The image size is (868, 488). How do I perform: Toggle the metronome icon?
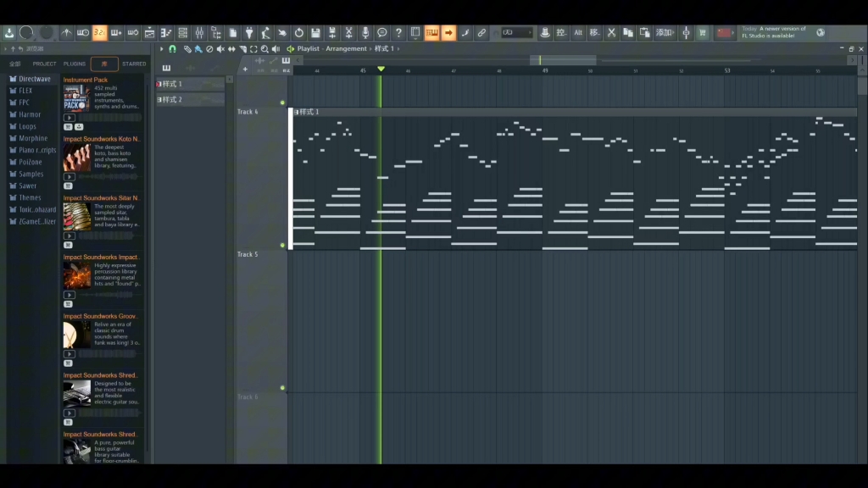(66, 33)
